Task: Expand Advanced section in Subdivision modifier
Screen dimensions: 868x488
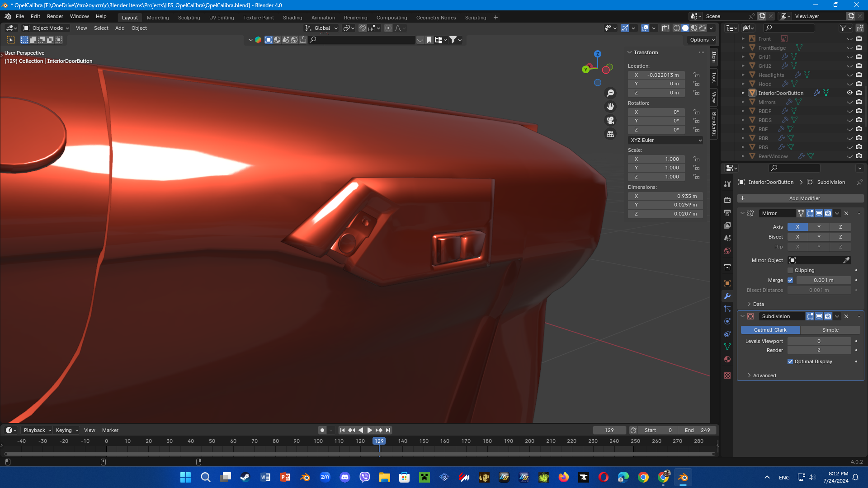Action: 764,375
